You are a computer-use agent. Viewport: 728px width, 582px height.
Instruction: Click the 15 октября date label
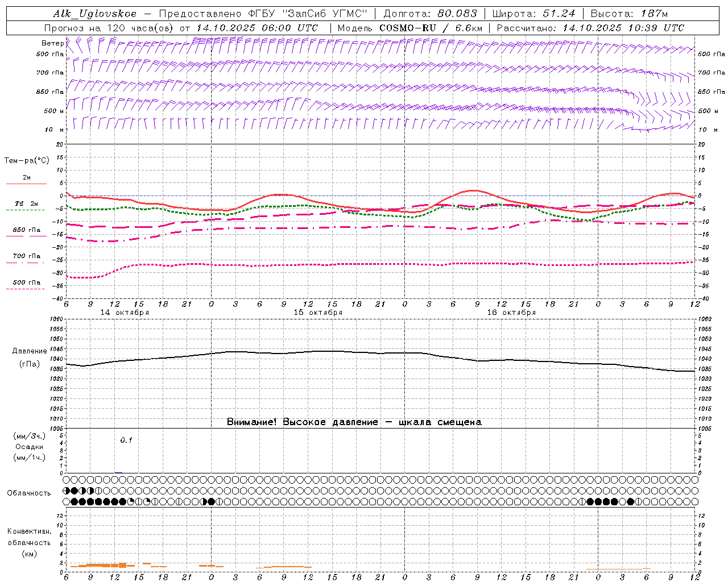click(x=318, y=313)
